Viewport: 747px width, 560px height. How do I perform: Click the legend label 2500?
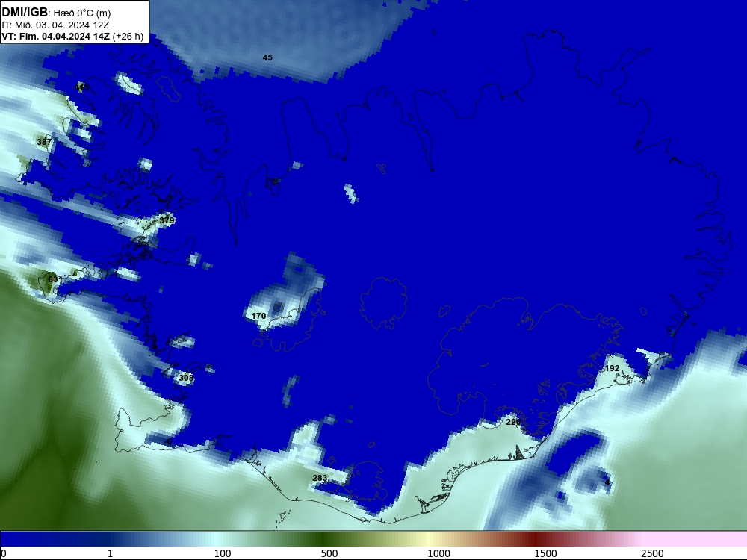[652, 553]
